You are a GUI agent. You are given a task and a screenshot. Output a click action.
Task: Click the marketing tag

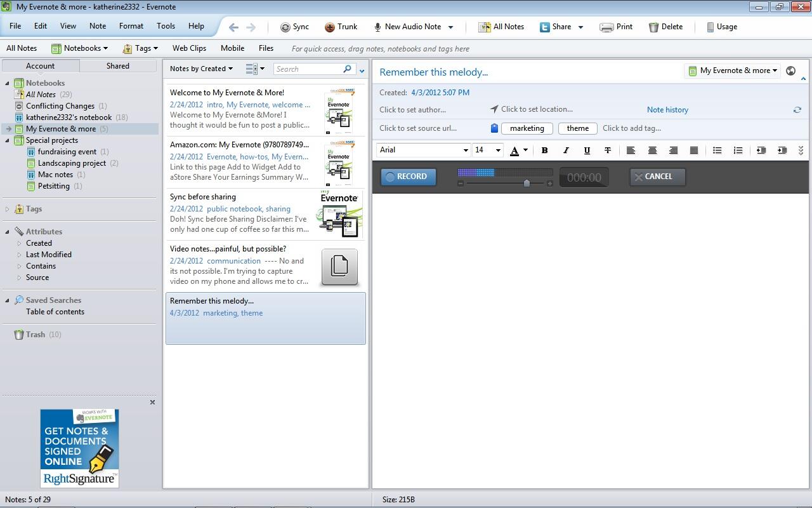(x=527, y=128)
